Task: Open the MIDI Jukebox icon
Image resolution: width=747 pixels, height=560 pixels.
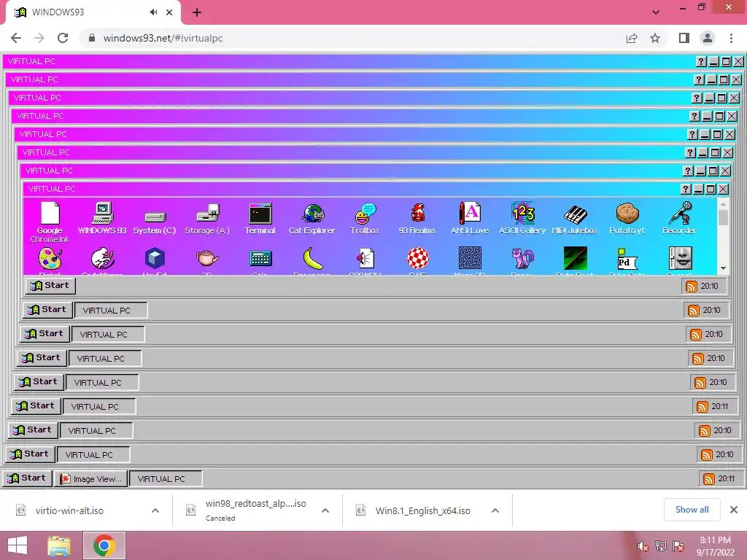Action: click(575, 219)
